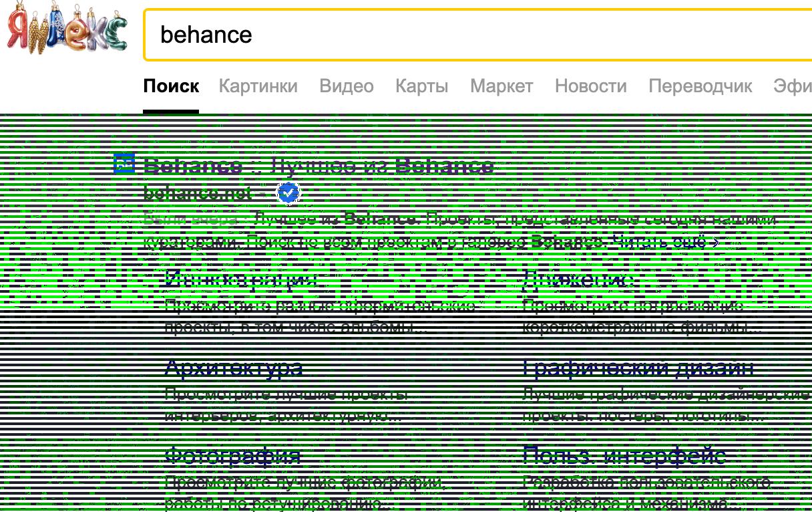Open the Фотография sitelink
Viewport: 812px width, 512px height.
point(232,456)
